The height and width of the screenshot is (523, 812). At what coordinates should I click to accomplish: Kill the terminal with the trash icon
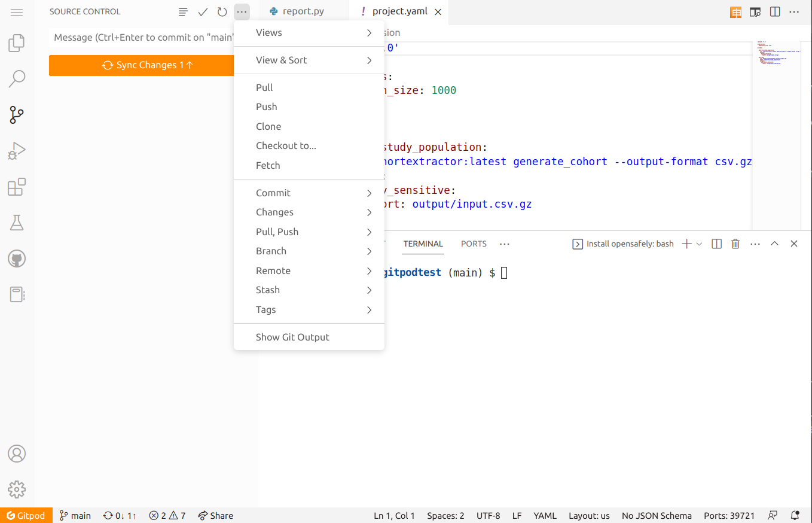(735, 244)
